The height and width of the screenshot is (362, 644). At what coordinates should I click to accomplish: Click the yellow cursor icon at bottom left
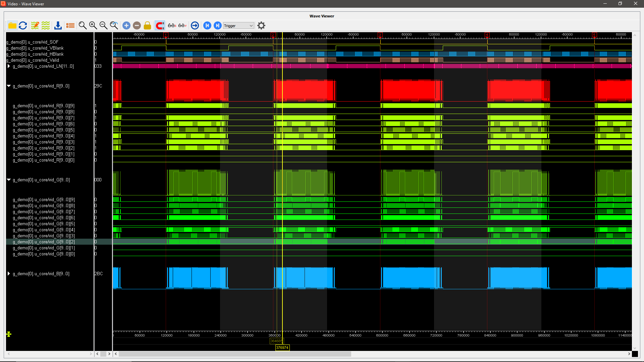click(9, 334)
